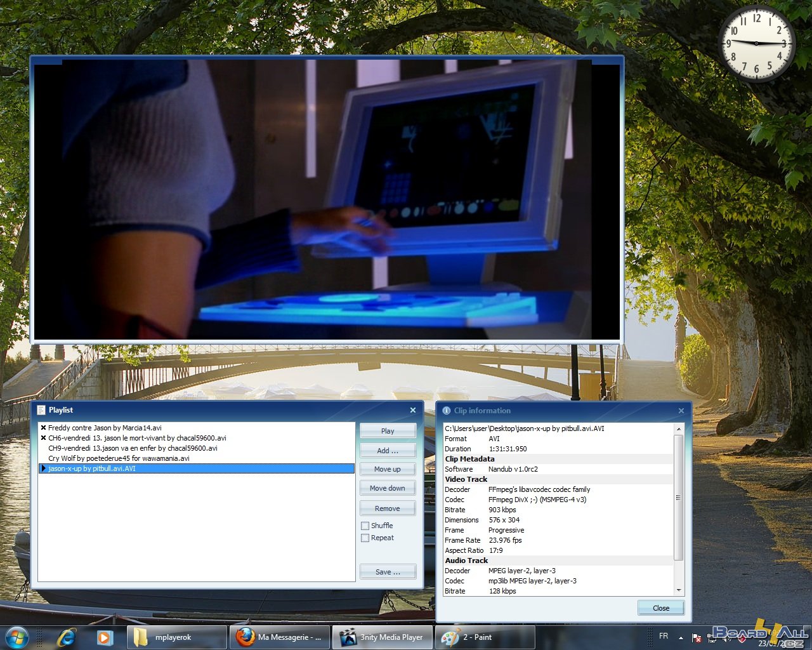Click the Software value Nandub v1.0rc2
The image size is (812, 650).
pyautogui.click(x=513, y=469)
